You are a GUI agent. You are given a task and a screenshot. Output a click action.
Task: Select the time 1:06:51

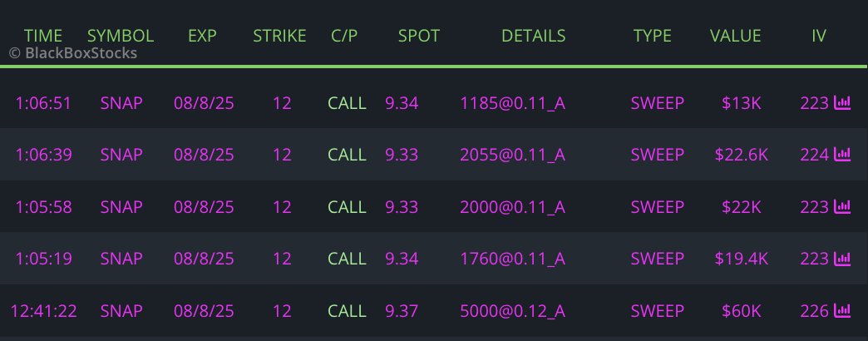44,103
